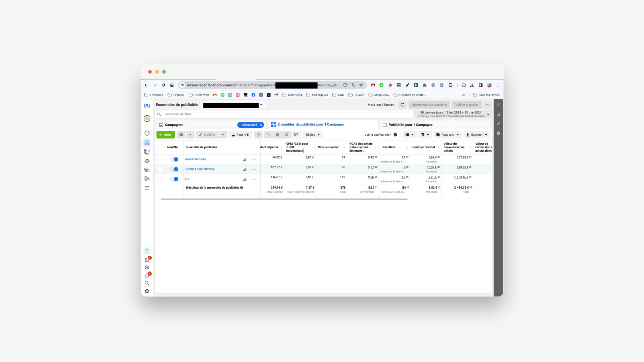
Task: Bookmark this page with the star icon
Action: [361, 85]
